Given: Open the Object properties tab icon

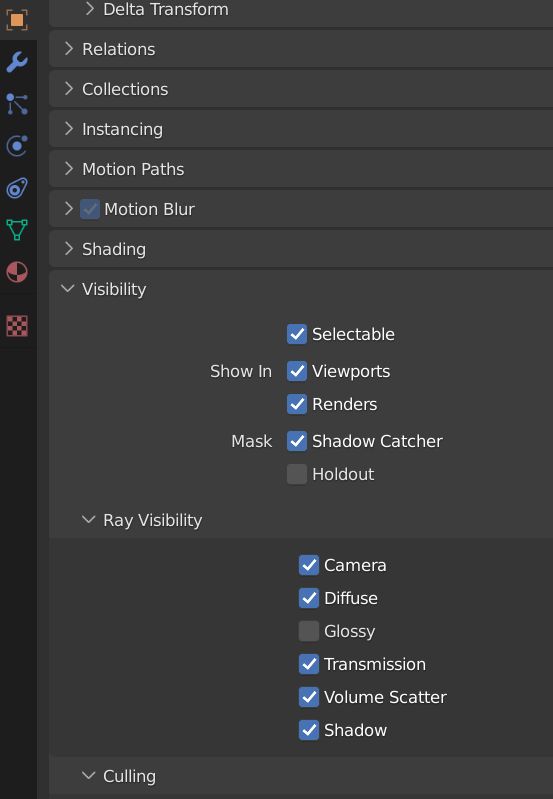Looking at the screenshot, I should 17,20.
